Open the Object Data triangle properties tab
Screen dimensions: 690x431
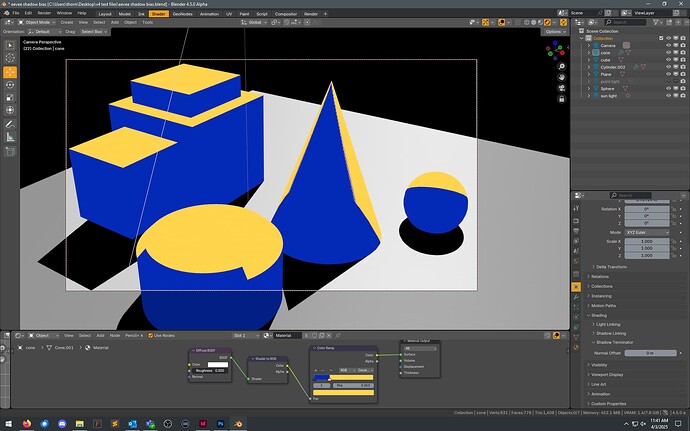click(x=576, y=337)
